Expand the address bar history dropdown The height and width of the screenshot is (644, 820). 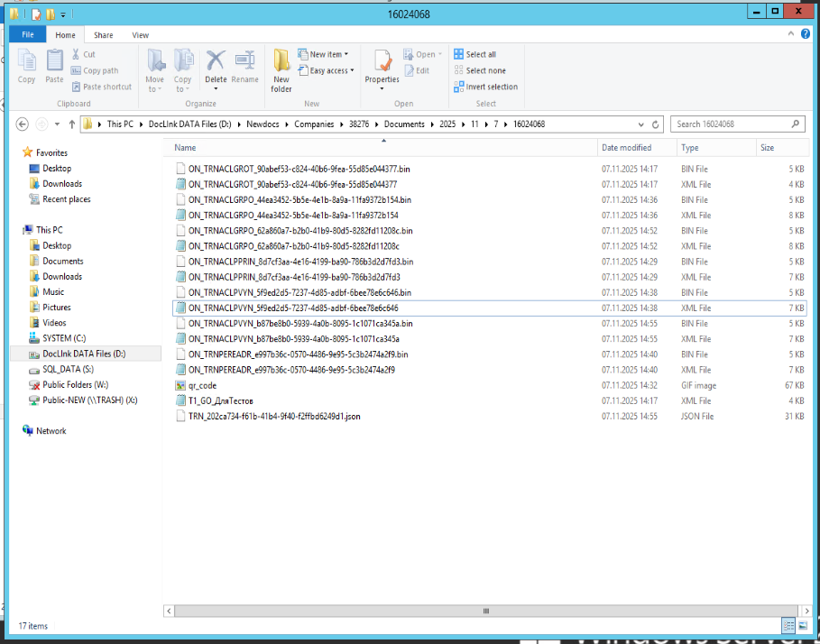pyautogui.click(x=641, y=124)
